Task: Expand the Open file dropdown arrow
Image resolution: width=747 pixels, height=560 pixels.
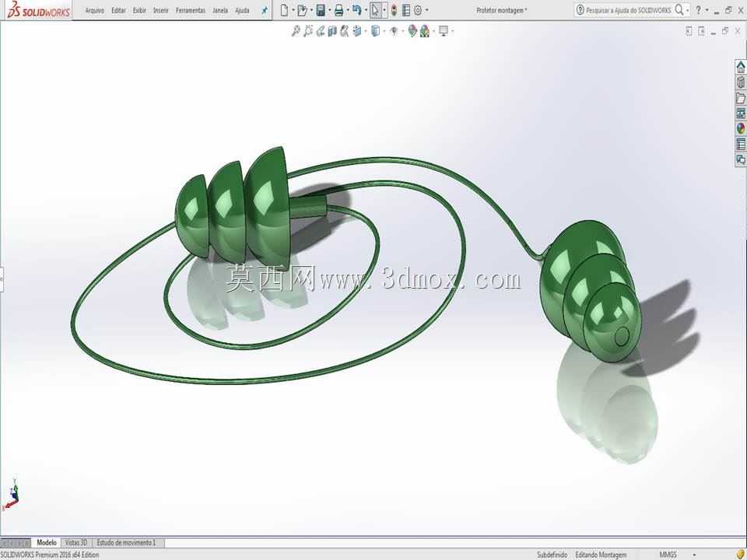Action: 311,10
